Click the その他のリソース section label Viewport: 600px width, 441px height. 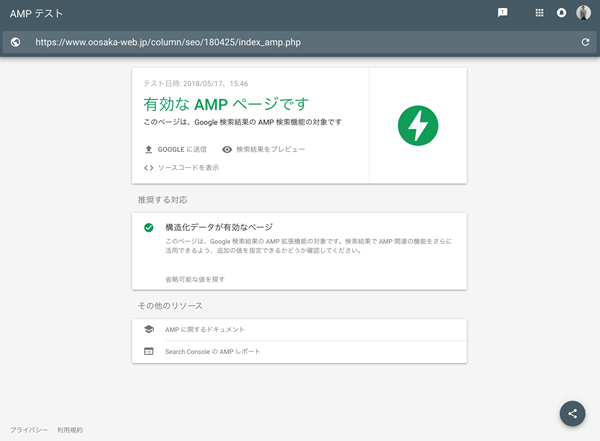click(170, 305)
